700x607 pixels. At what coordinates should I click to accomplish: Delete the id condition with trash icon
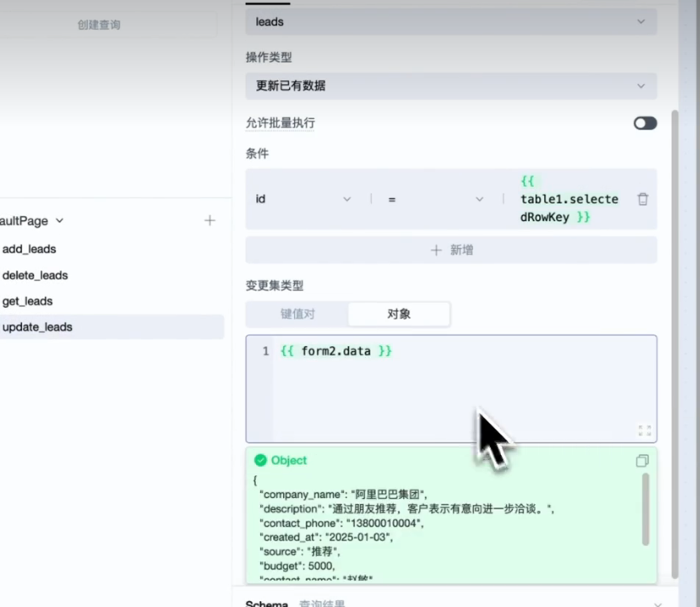tap(643, 199)
